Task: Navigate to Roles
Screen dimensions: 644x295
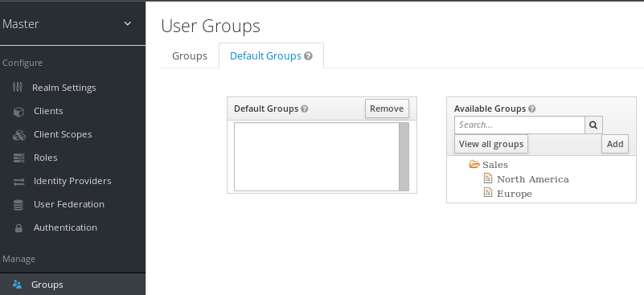Action: click(x=46, y=158)
